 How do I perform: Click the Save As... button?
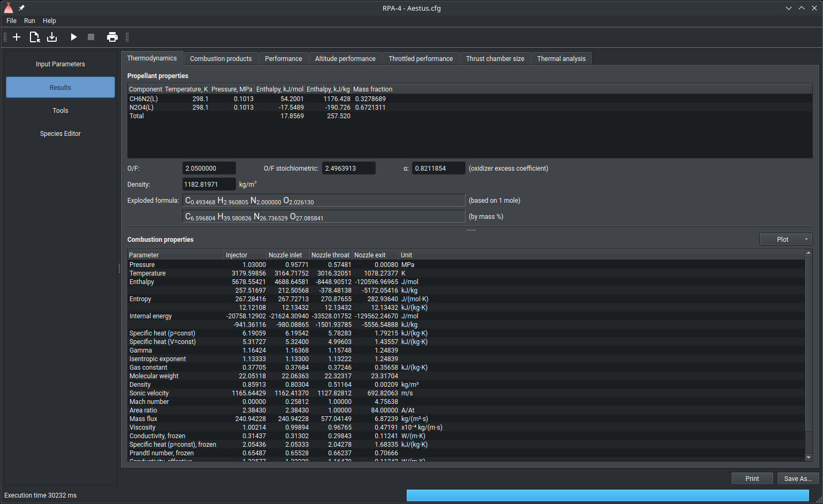coord(797,478)
